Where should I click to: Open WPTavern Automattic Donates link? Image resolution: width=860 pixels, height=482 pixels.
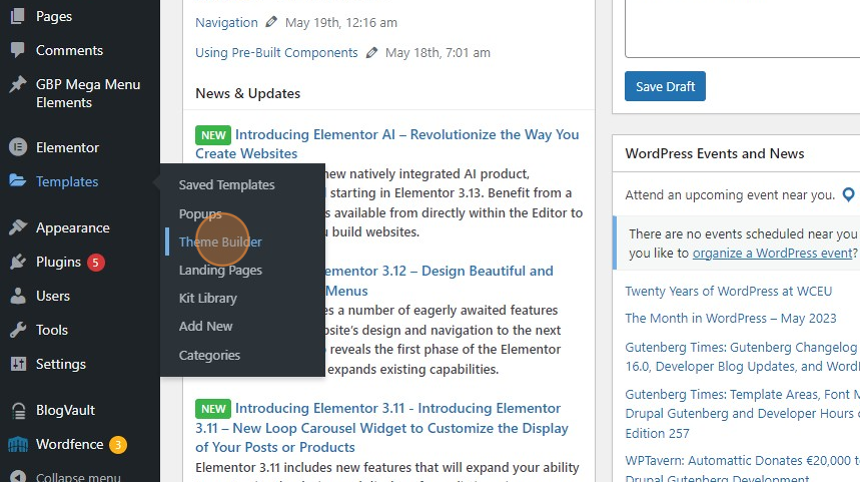click(742, 468)
